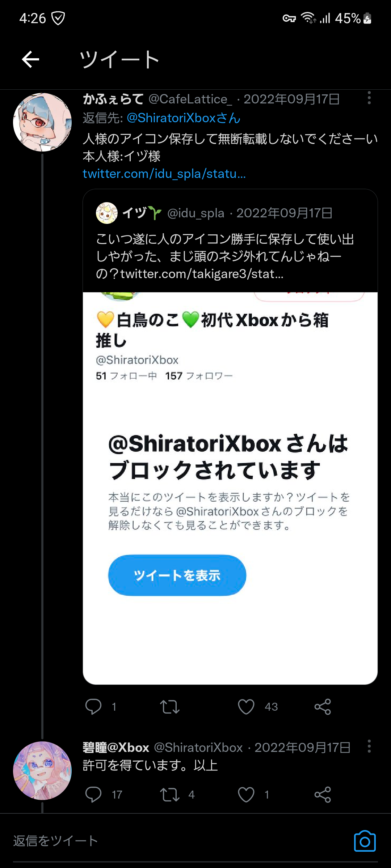Reply icon showing 17 on ShiratoriXbox tweet
391x868 pixels.
point(93,795)
